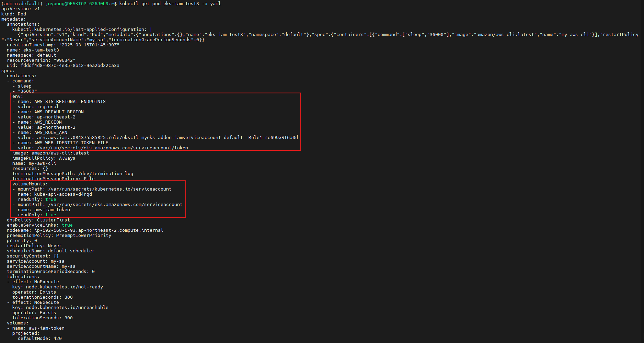644x343 pixels.
Task: Select 'name: kube-api-access-d4rqd' line
Action: (55, 194)
